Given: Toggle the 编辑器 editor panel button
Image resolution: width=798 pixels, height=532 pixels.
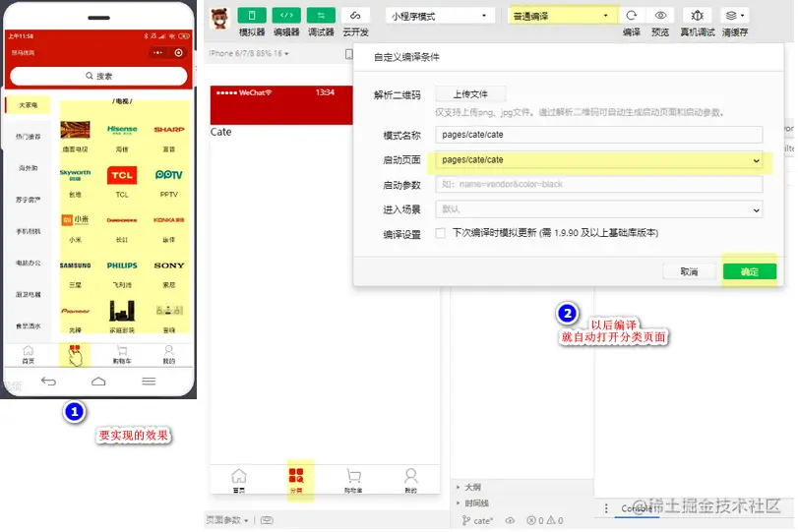Looking at the screenshot, I should pos(286,16).
